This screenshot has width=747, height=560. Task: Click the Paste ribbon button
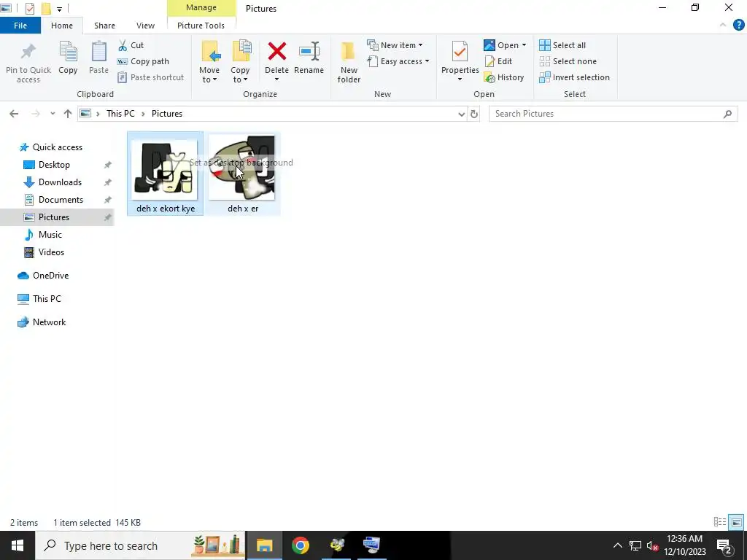tap(98, 58)
